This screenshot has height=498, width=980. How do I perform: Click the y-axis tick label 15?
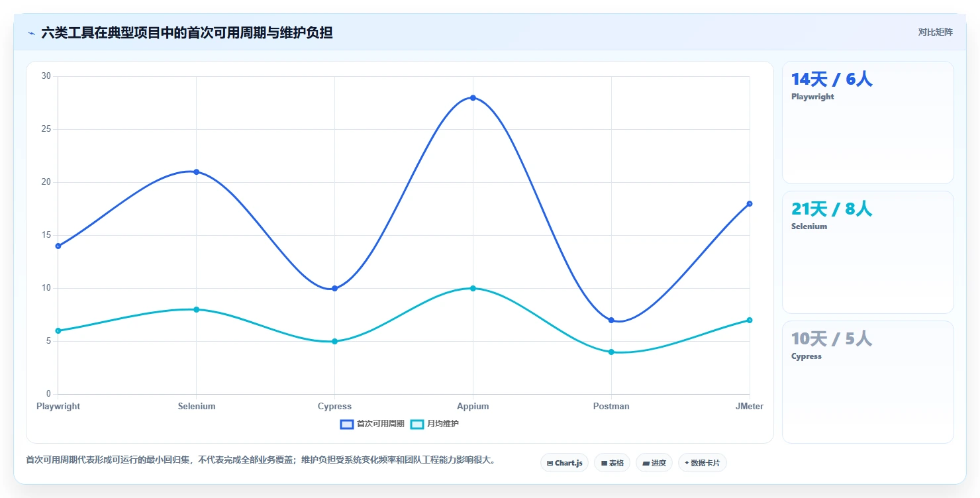[46, 235]
